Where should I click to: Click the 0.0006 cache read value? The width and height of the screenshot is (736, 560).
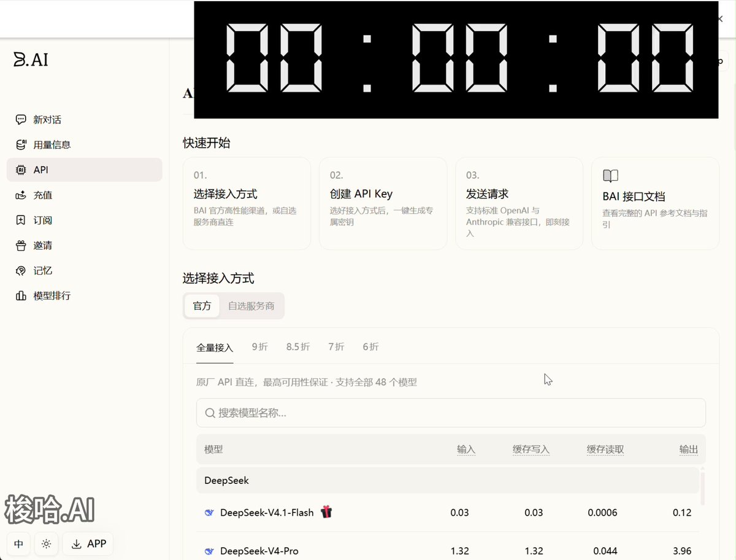[602, 513]
